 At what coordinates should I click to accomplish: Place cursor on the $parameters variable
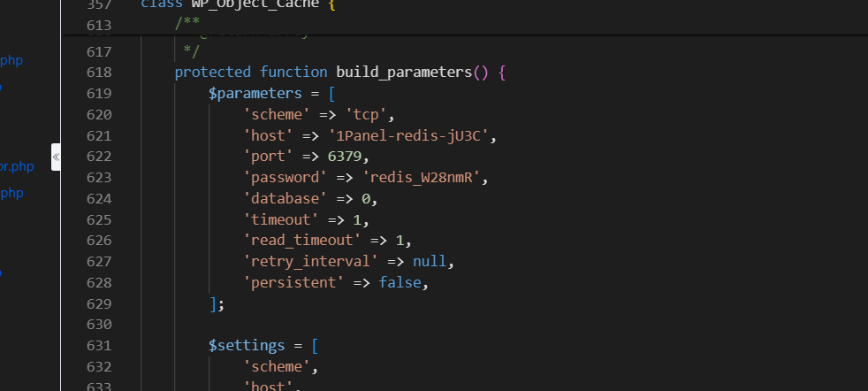click(255, 94)
